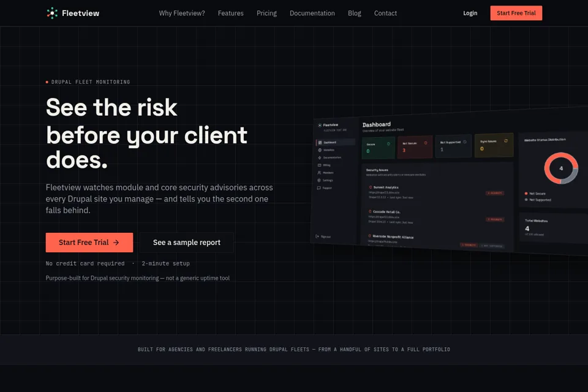This screenshot has height=392, width=588.
Task: Click the Fleetview logo icon in header
Action: (52, 13)
